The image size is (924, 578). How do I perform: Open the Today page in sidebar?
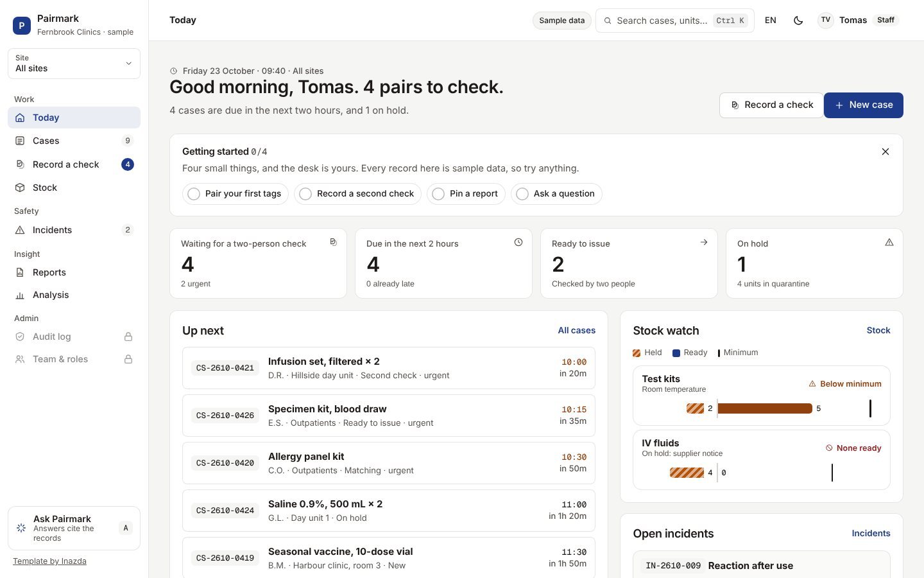pyautogui.click(x=74, y=118)
